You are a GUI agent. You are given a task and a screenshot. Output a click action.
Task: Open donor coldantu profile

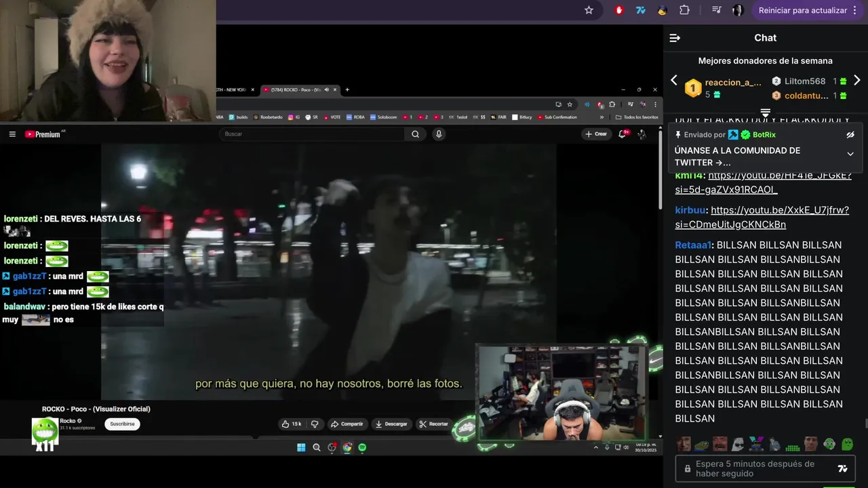[806, 96]
